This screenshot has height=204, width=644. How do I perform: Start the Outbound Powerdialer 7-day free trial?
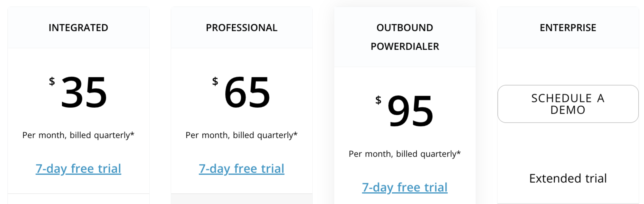405,188
